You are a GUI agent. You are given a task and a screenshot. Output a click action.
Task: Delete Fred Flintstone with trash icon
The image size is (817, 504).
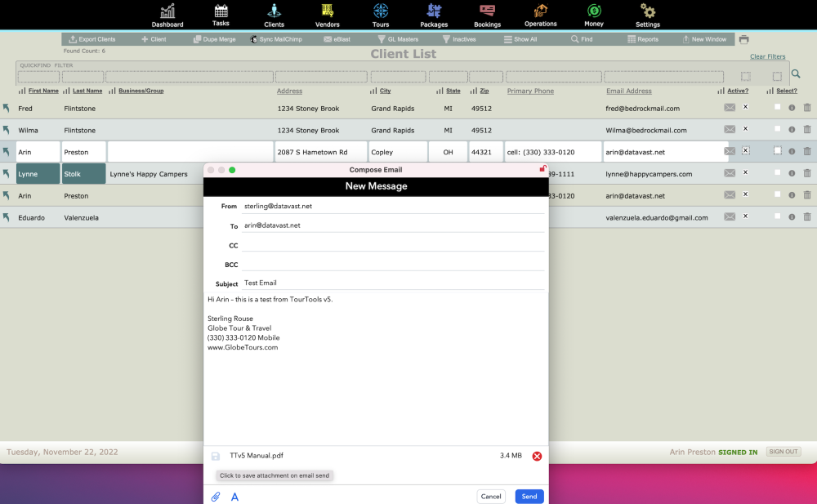(x=807, y=107)
